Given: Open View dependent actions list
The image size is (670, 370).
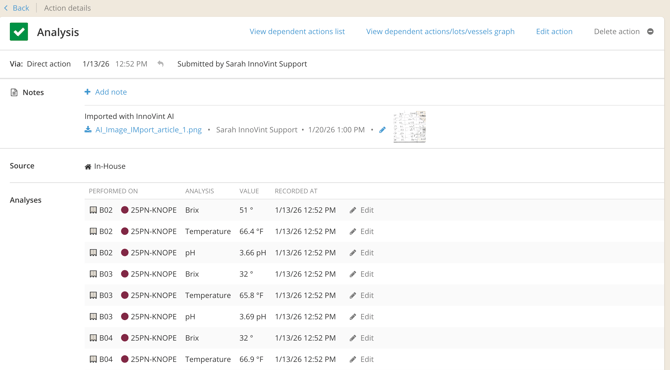Looking at the screenshot, I should pyautogui.click(x=297, y=32).
